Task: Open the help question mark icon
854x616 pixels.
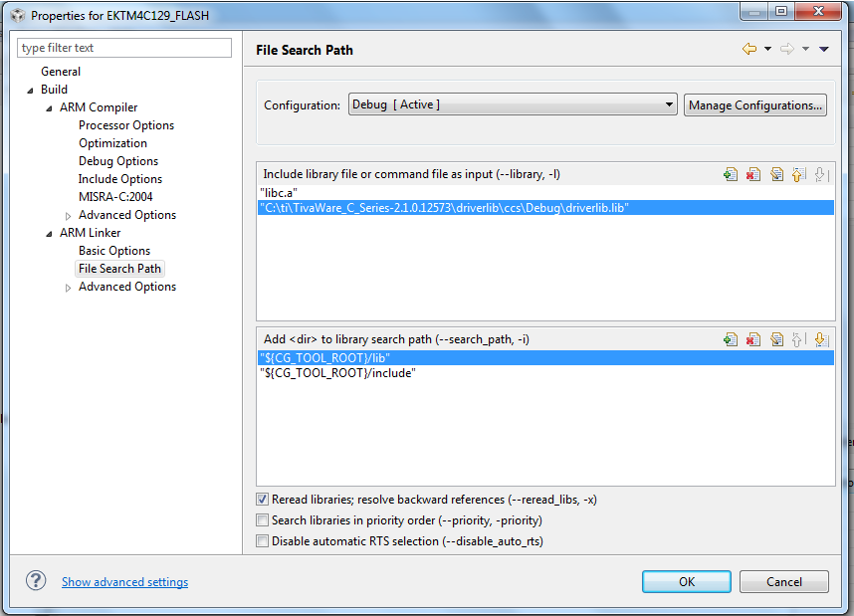Action: coord(36,580)
